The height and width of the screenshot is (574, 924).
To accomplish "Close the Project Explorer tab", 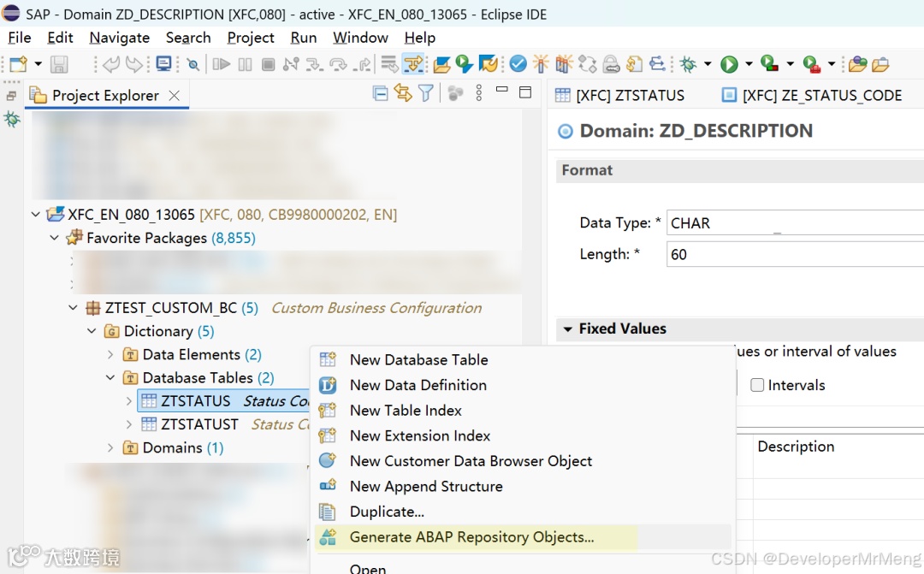I will click(175, 95).
